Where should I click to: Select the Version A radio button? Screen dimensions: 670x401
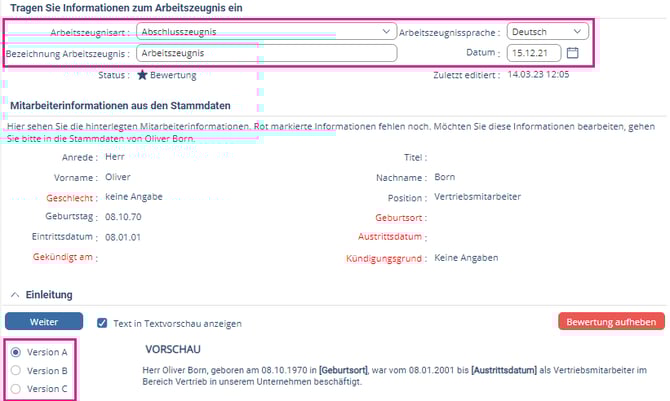pyautogui.click(x=16, y=352)
